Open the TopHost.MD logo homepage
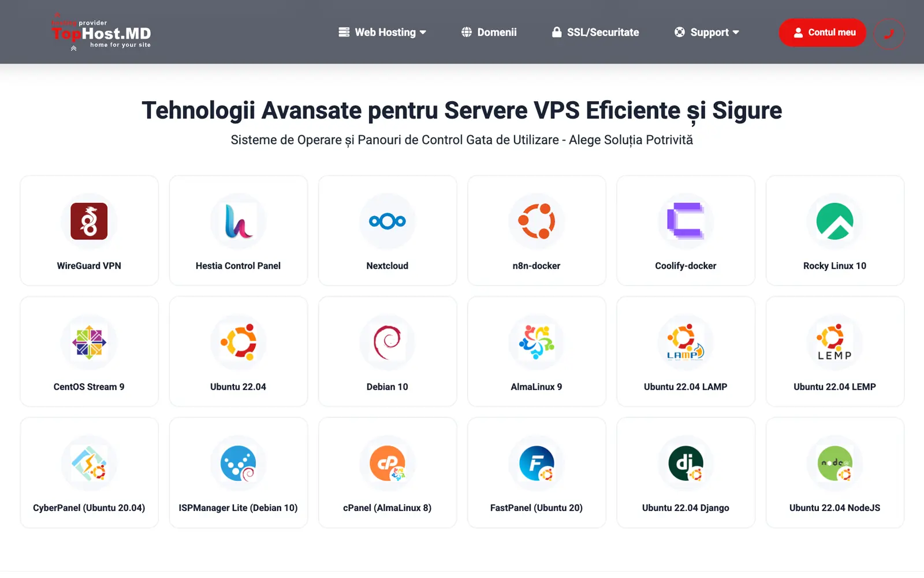This screenshot has width=924, height=578. [x=101, y=32]
